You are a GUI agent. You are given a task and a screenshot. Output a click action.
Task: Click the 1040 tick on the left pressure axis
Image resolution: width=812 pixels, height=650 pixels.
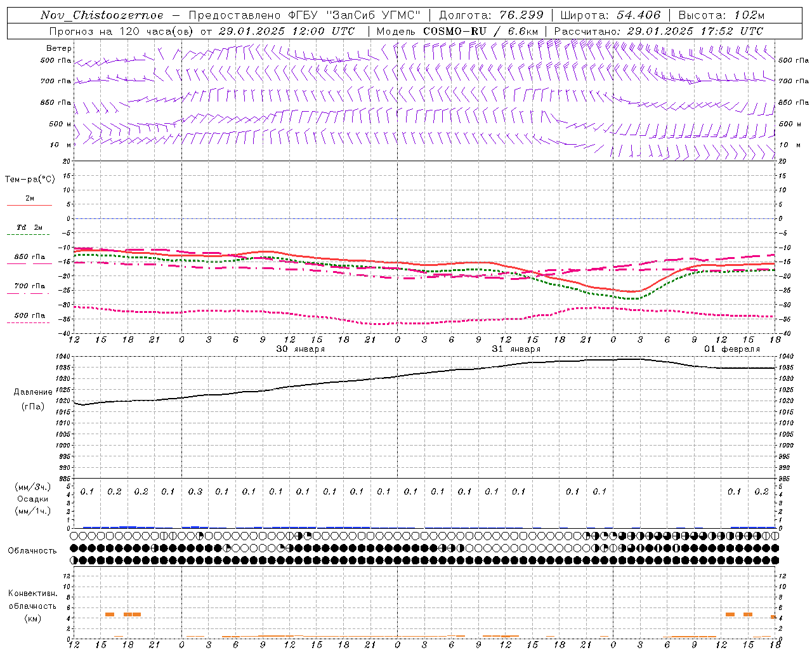[x=63, y=356]
